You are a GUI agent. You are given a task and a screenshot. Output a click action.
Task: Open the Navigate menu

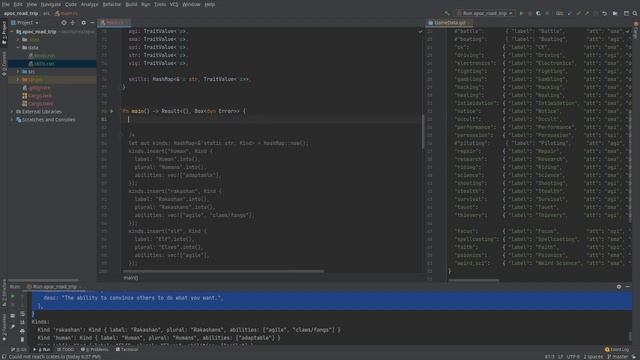51,4
